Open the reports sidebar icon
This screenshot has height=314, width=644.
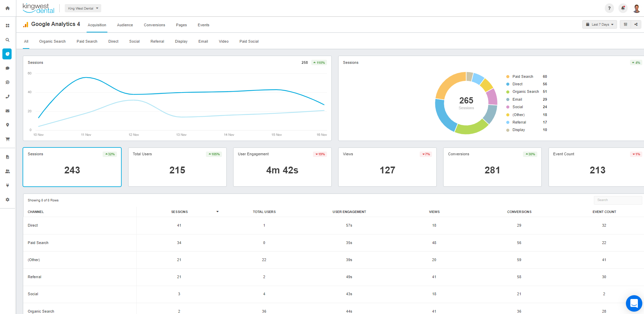(7, 157)
